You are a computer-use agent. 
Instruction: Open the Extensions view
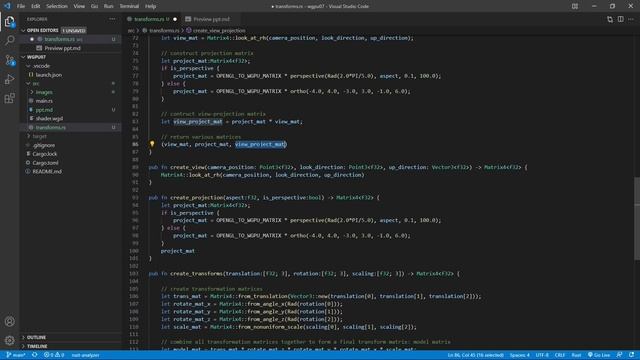(x=9, y=98)
